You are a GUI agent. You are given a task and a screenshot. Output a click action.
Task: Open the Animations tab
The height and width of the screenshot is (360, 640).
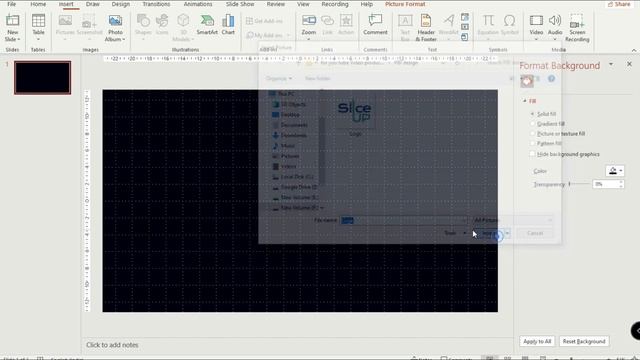198,4
